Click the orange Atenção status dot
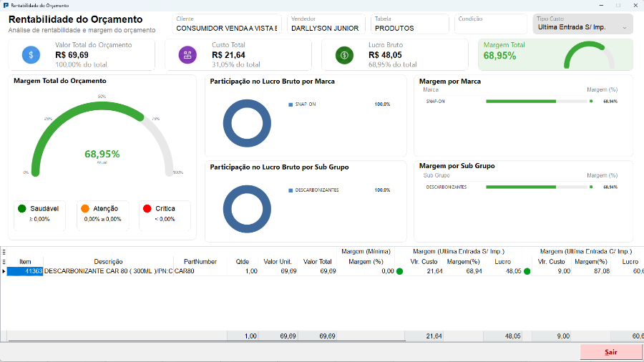The height and width of the screenshot is (362, 644). [x=85, y=208]
